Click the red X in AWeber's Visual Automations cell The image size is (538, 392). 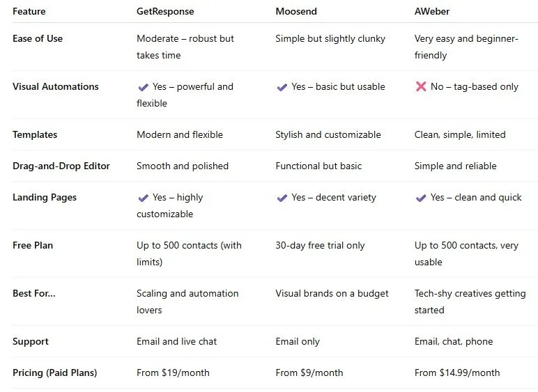coord(421,87)
